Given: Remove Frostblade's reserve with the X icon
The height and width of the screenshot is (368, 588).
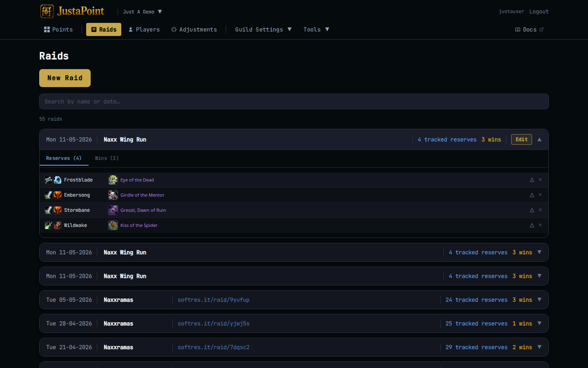Looking at the screenshot, I should [x=540, y=180].
